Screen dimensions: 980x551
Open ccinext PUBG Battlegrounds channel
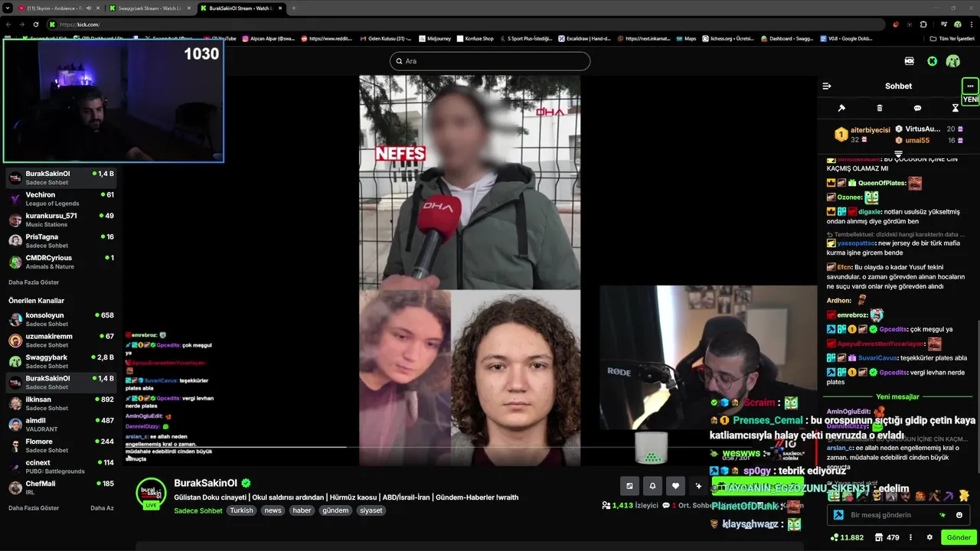coord(61,467)
